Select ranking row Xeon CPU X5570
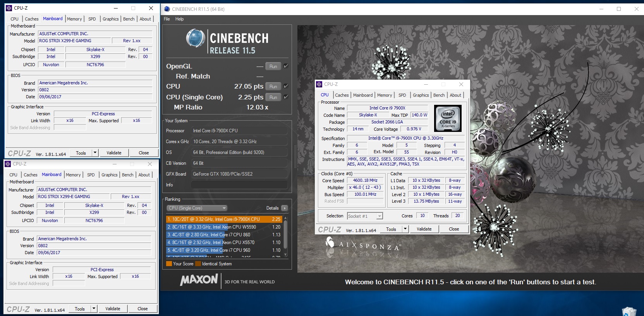The width and height of the screenshot is (644, 316). point(224,243)
